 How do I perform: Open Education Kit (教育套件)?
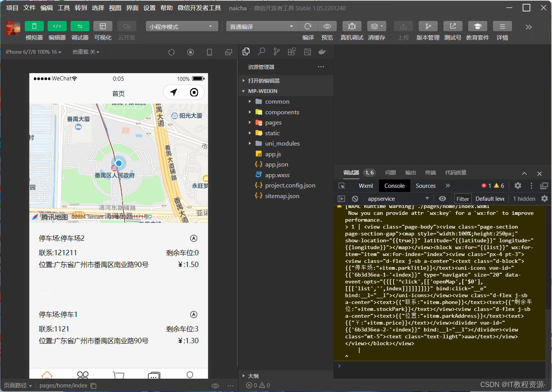point(478,26)
